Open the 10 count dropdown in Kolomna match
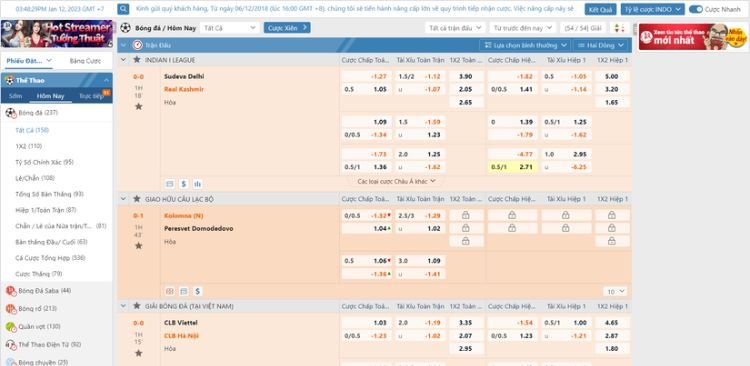The image size is (750, 366). 615,291
